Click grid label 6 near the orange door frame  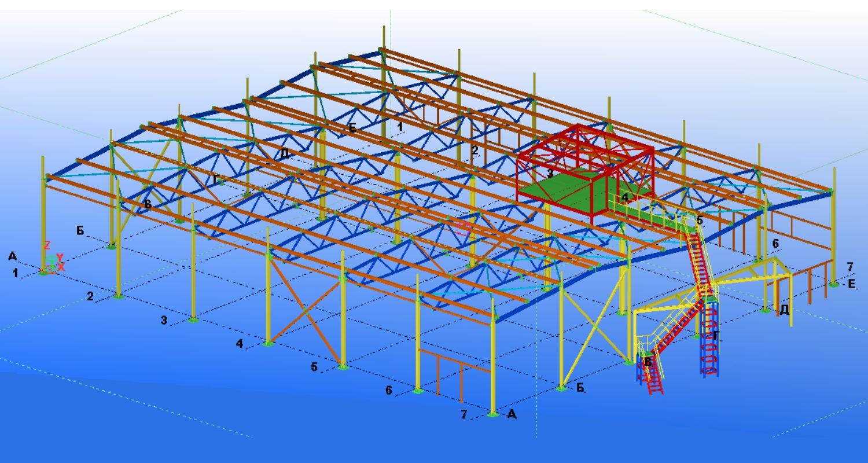(x=389, y=391)
